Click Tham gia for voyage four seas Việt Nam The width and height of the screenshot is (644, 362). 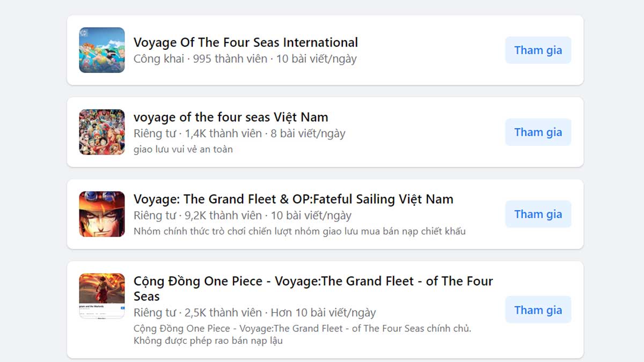[x=538, y=132]
